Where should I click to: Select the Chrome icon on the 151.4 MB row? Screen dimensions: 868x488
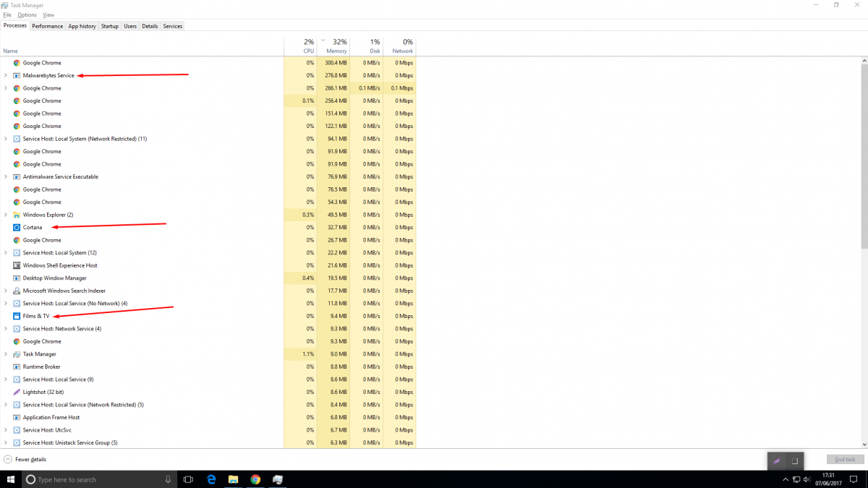17,114
